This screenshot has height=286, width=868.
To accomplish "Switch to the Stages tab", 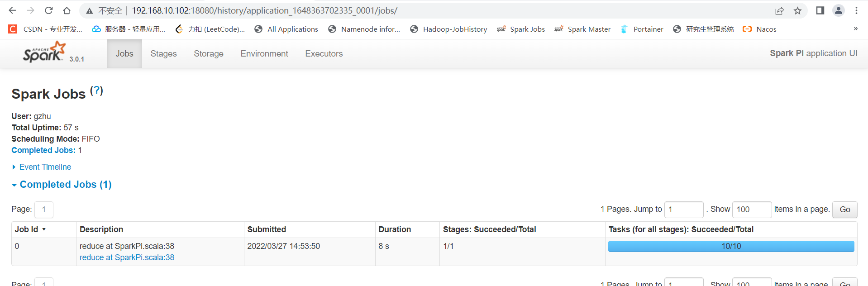I will 163,54.
